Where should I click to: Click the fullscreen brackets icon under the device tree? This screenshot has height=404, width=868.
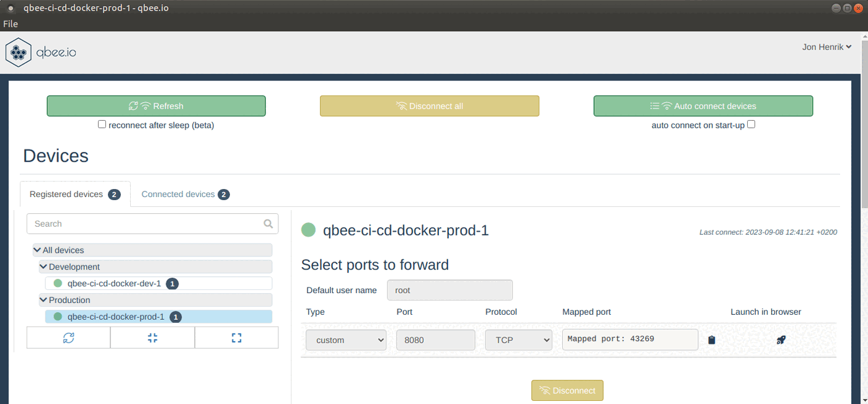[236, 337]
